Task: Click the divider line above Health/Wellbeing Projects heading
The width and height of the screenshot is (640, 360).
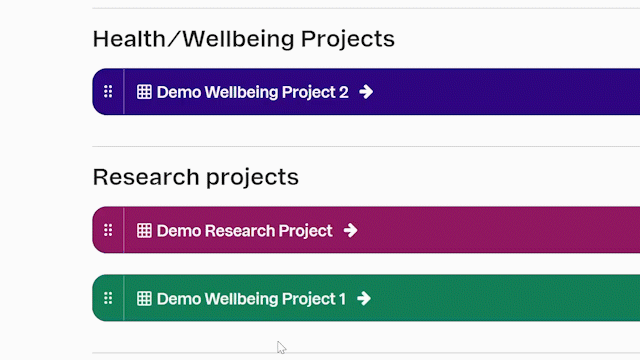Action: tap(366, 8)
